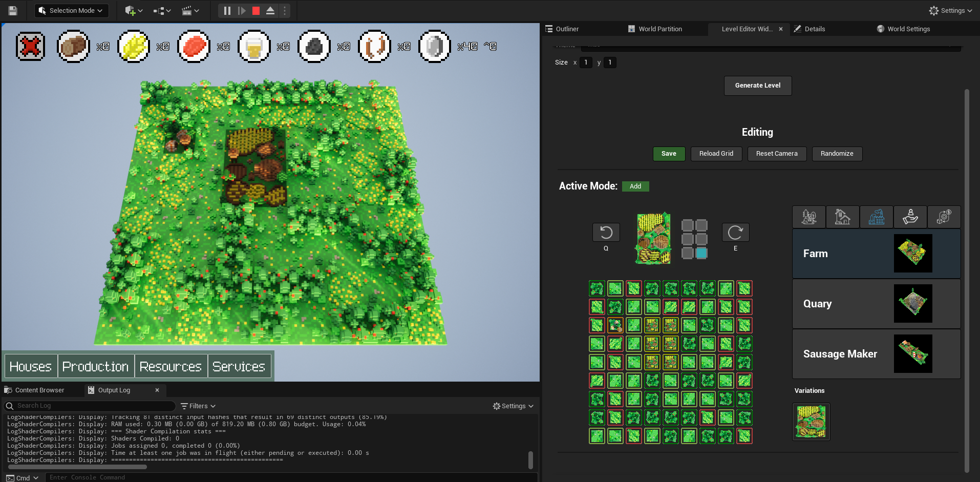Click the Generate Level button
The width and height of the screenshot is (980, 482).
(757, 86)
